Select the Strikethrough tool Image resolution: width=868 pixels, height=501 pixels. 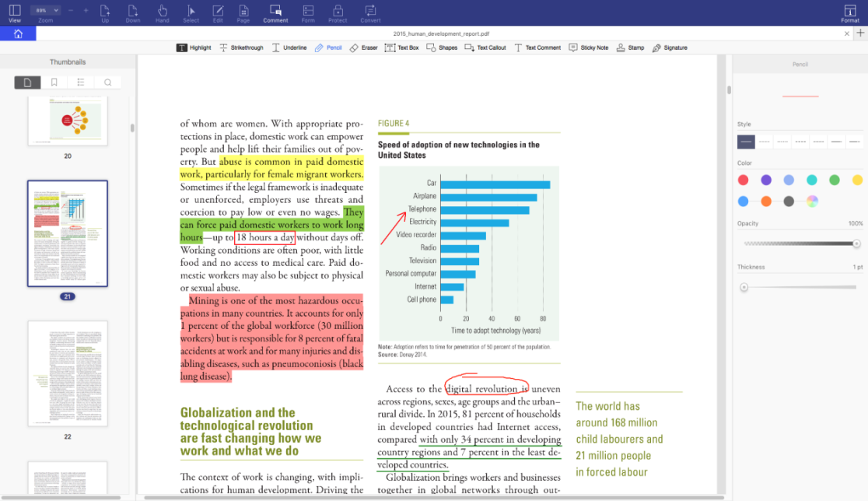click(x=241, y=47)
